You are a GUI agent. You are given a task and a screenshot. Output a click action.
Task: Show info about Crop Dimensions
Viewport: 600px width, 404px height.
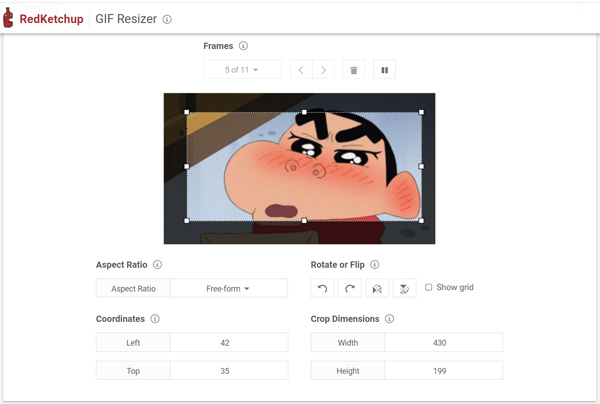[x=390, y=319]
